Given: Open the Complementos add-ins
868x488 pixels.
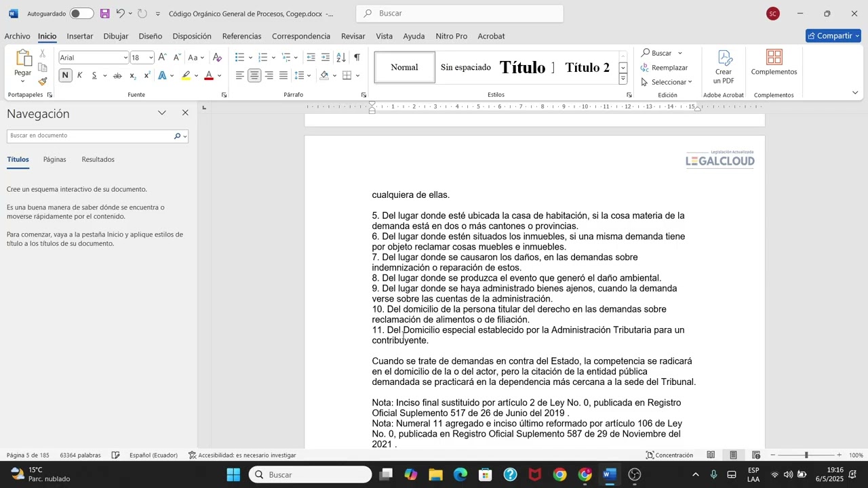Looking at the screenshot, I should (774, 62).
